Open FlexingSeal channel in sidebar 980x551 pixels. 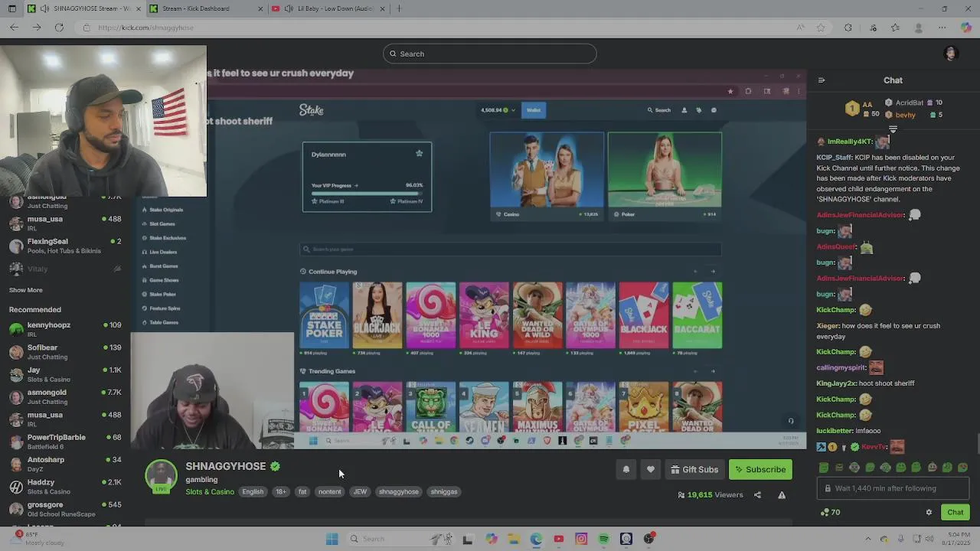pyautogui.click(x=65, y=246)
